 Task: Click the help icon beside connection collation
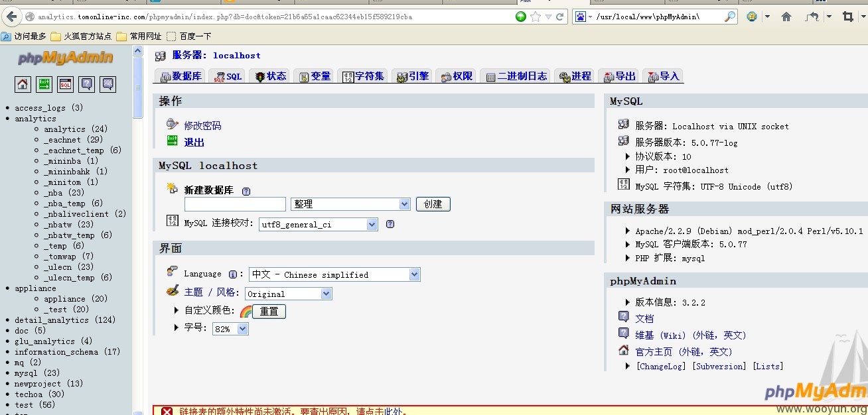390,224
